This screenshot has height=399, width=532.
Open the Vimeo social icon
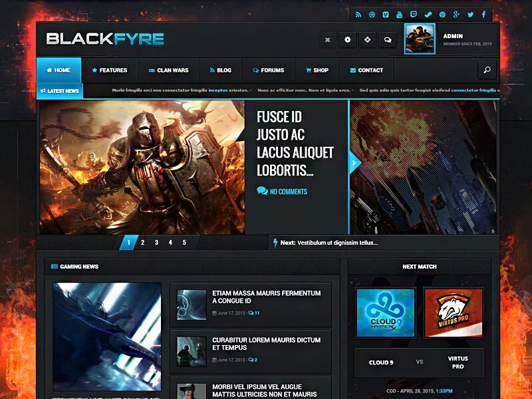386,15
